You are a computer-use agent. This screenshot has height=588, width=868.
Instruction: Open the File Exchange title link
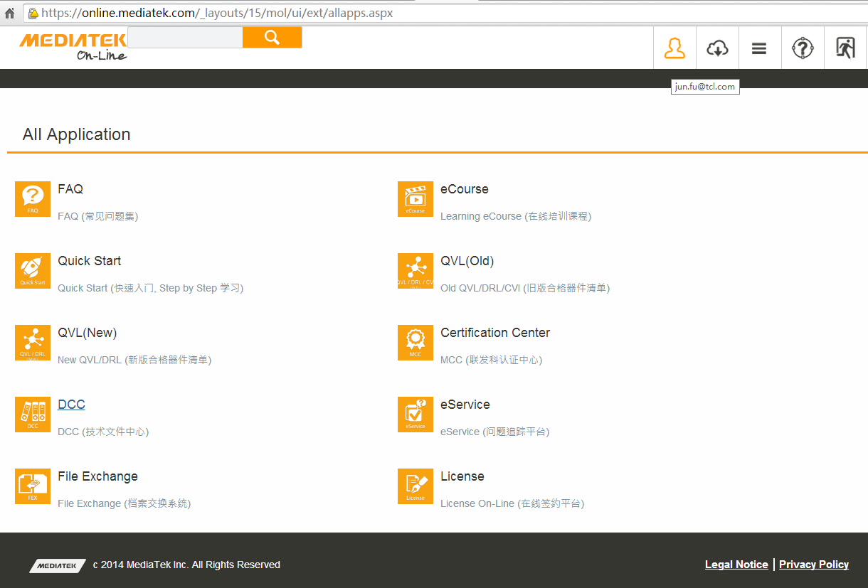point(97,476)
